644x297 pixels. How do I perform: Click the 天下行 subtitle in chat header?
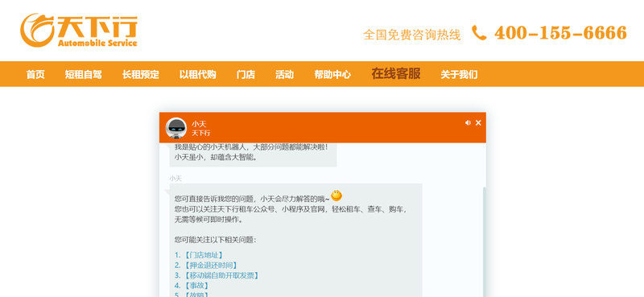pos(200,133)
